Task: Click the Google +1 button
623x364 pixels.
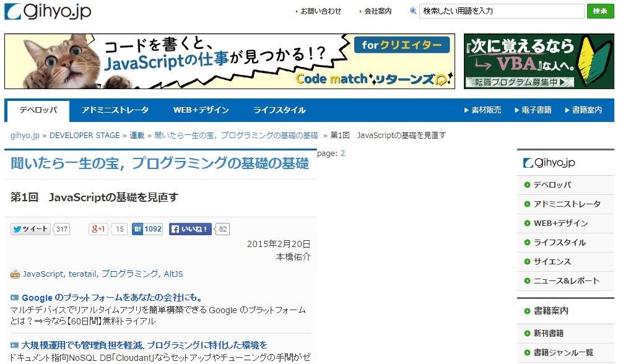Action: (x=98, y=229)
